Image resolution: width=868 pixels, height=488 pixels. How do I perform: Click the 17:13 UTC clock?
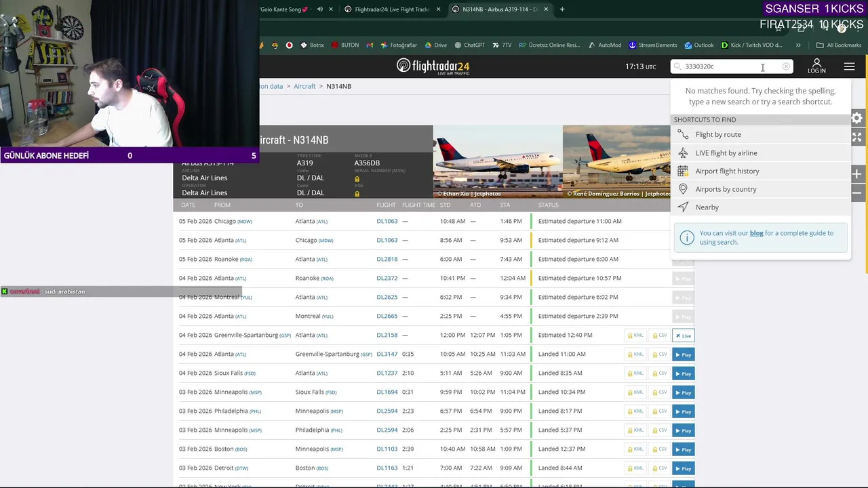(x=640, y=66)
